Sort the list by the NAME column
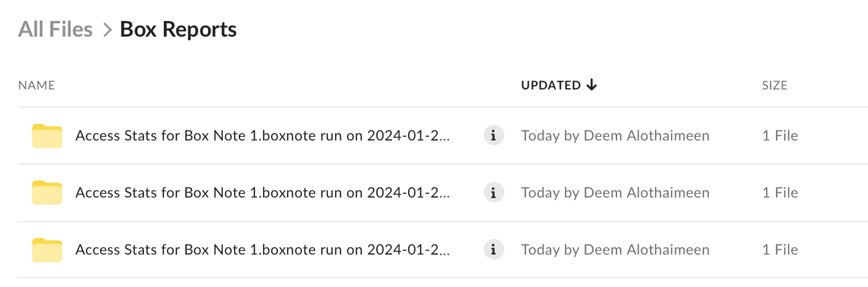This screenshot has height=287, width=868. tap(37, 85)
